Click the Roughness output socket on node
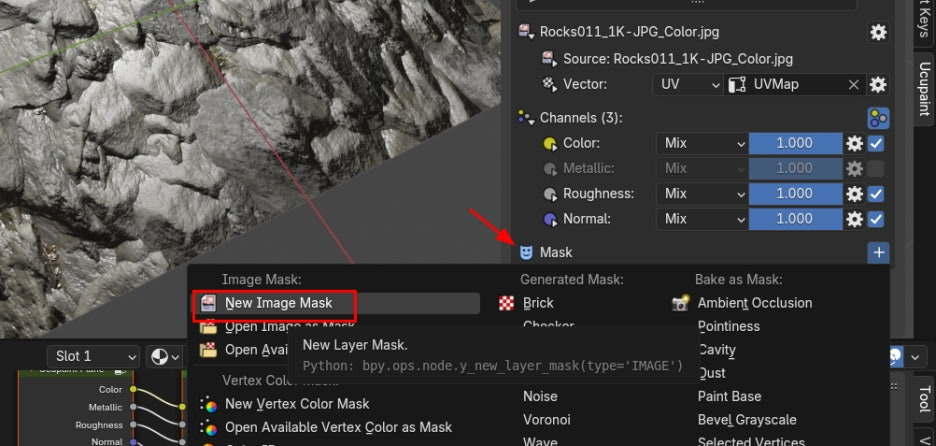Image resolution: width=936 pixels, height=446 pixels. click(x=133, y=425)
